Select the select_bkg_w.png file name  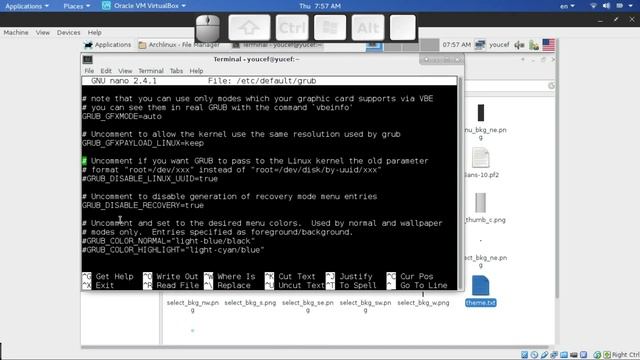coord(423,303)
